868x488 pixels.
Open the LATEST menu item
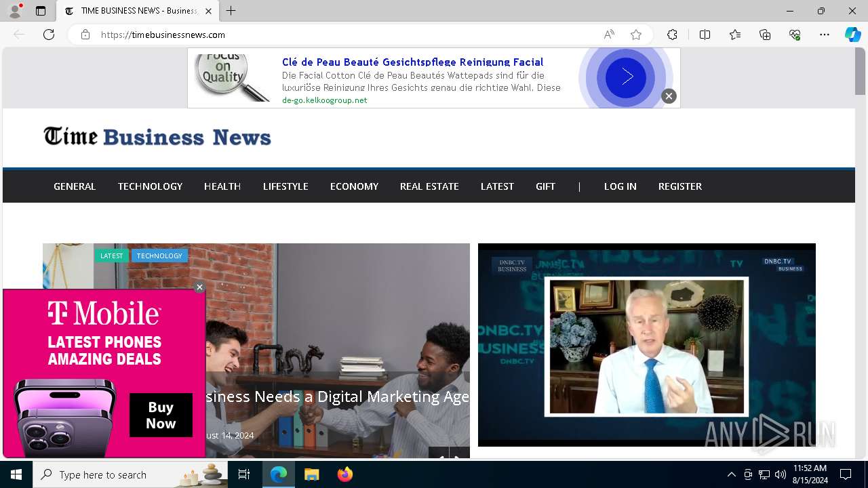(497, 186)
